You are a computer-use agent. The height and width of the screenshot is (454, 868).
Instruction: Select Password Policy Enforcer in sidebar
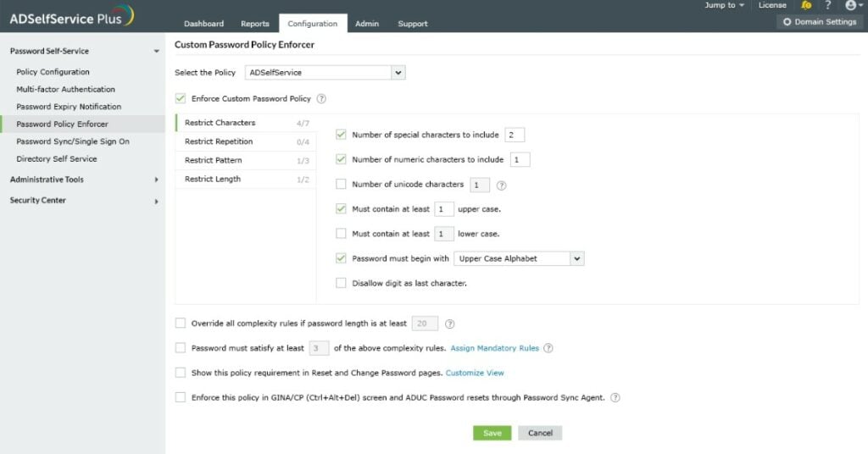click(x=83, y=125)
